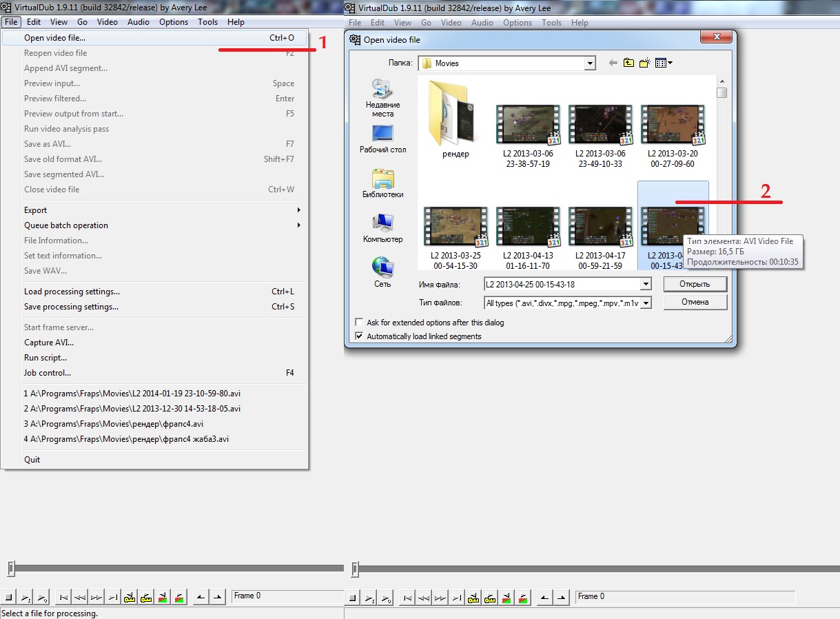Choose Quit from the File menu

(x=154, y=460)
